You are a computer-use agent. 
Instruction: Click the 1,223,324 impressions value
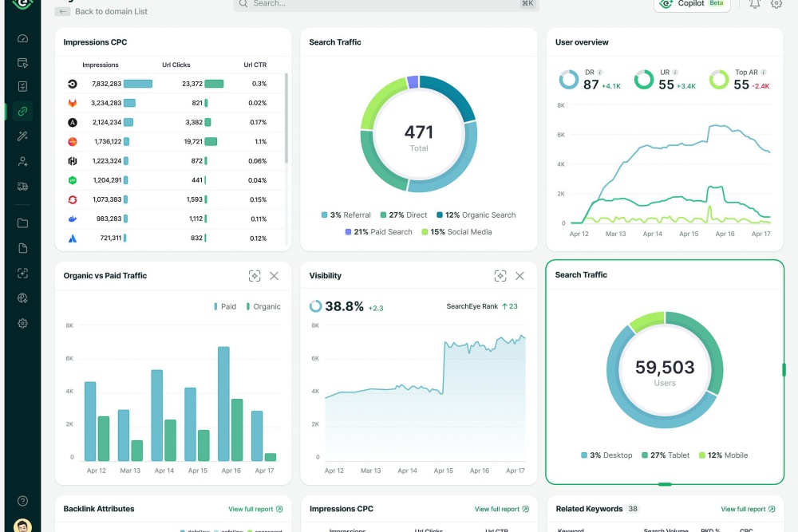tap(107, 161)
